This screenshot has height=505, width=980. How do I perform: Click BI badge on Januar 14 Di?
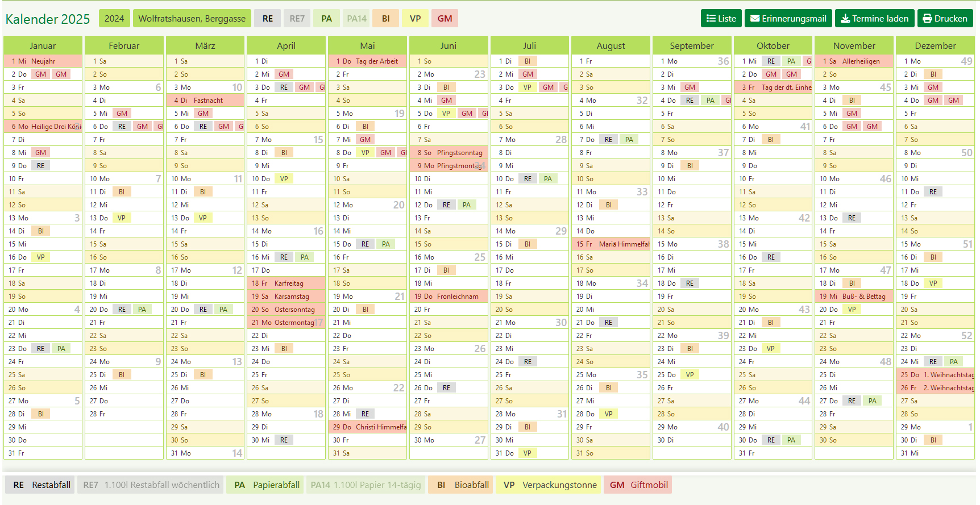tap(41, 231)
